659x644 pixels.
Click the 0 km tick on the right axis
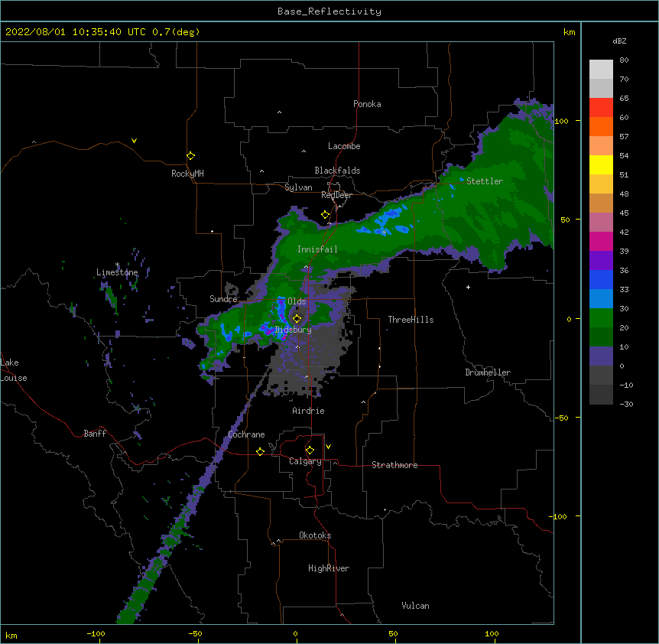coord(569,319)
